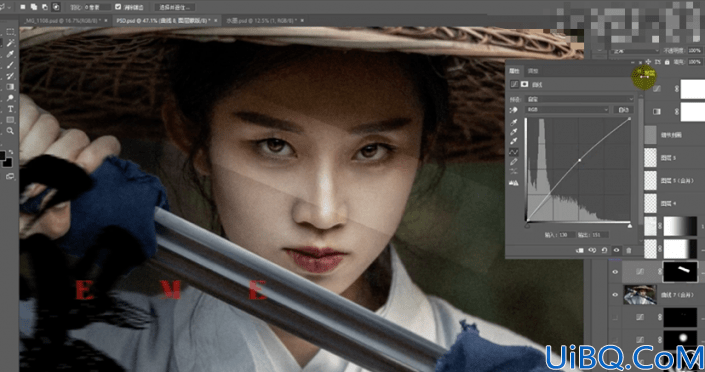Select the History Brush tool
This screenshot has width=705, height=372.
[x=10, y=76]
